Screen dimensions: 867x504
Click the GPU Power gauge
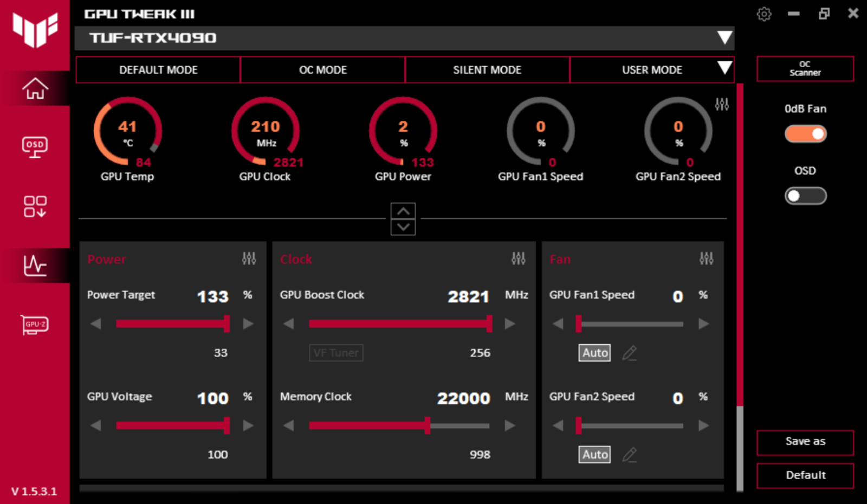tap(403, 132)
